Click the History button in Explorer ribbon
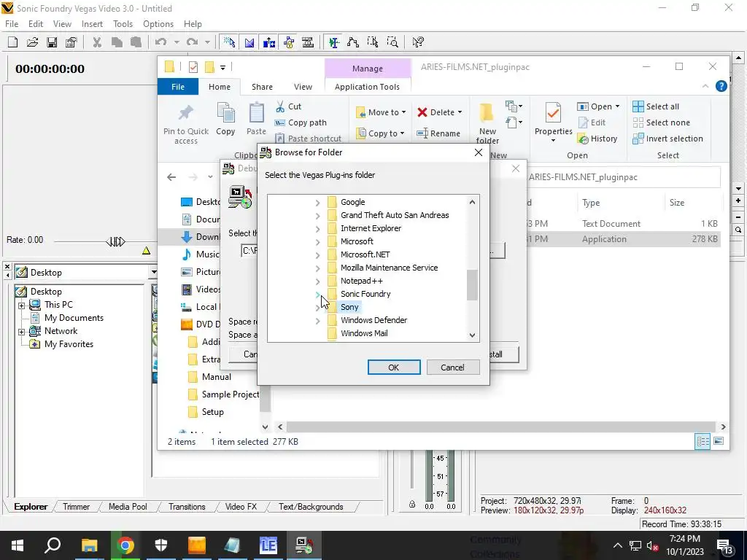Image resolution: width=747 pixels, height=560 pixels. tap(597, 139)
